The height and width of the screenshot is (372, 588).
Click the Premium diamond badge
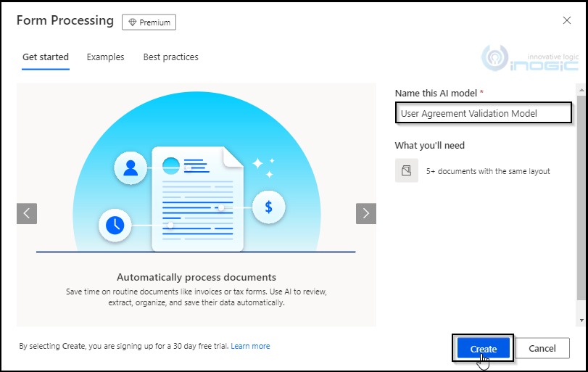click(149, 22)
